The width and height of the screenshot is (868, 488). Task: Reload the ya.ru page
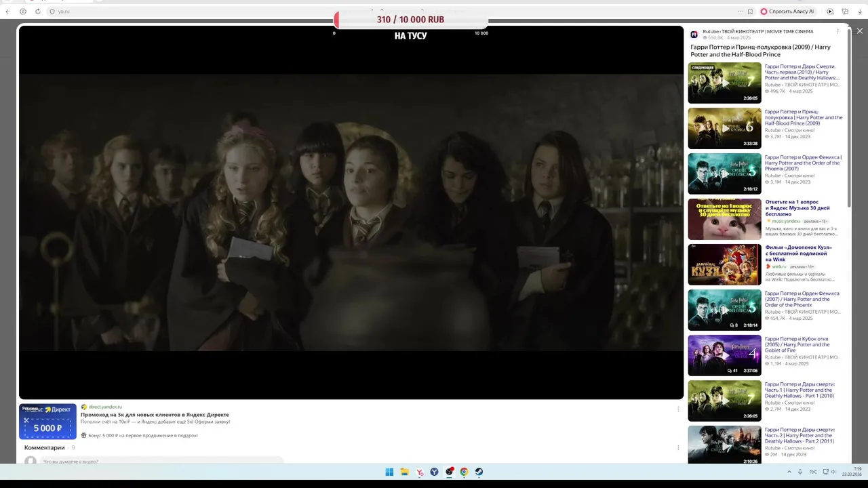(x=37, y=12)
